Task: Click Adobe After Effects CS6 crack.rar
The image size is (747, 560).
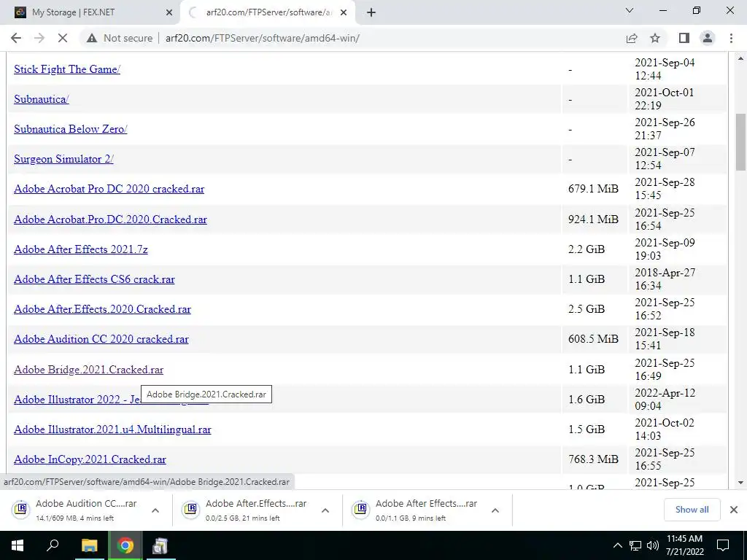Action: coord(94,279)
